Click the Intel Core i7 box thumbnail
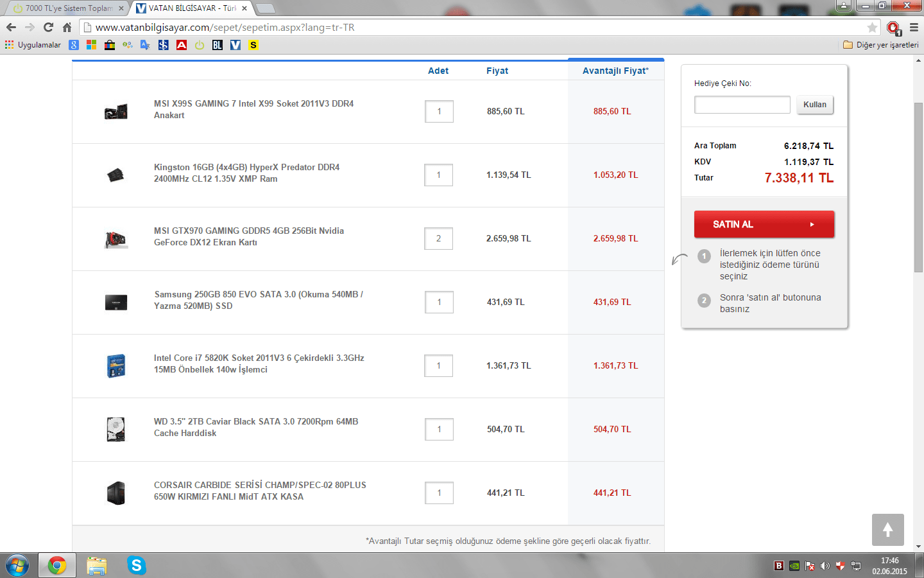The height and width of the screenshot is (578, 924). click(116, 365)
